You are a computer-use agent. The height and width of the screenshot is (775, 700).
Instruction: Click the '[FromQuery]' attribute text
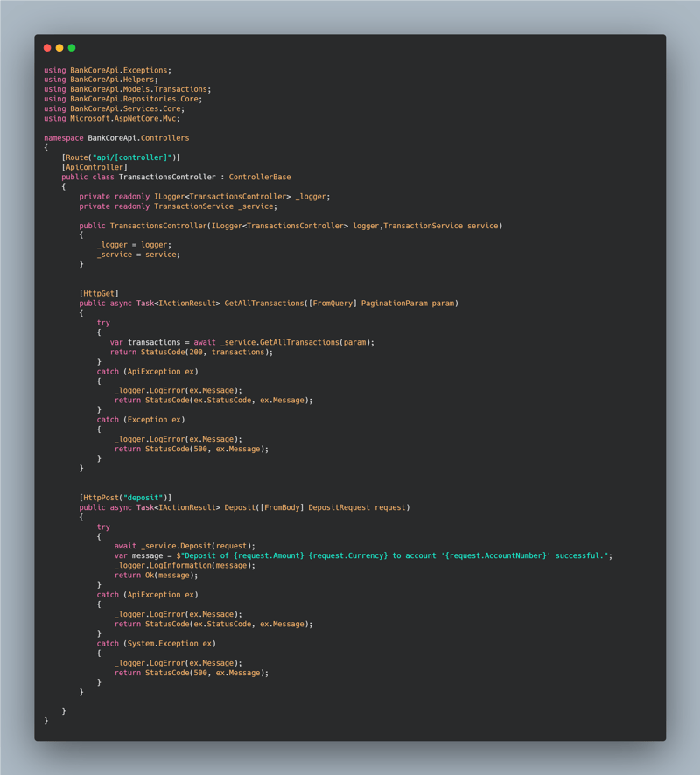pos(332,303)
